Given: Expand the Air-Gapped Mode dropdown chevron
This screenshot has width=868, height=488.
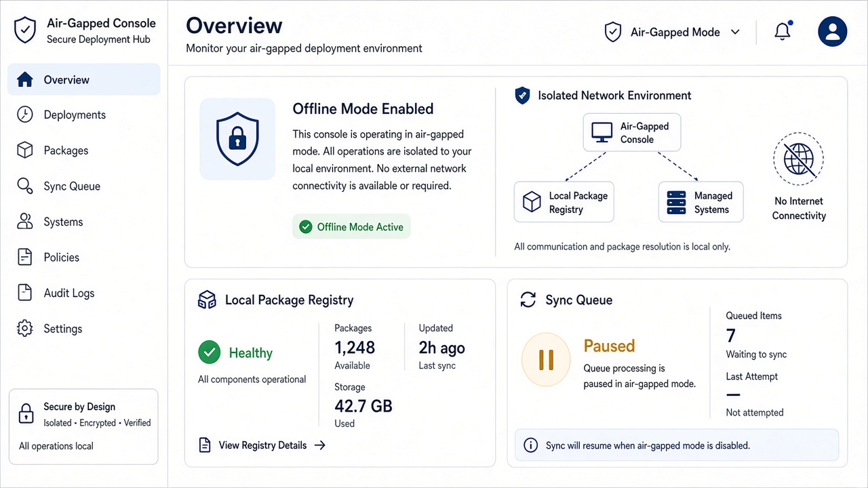Looking at the screenshot, I should (x=735, y=32).
